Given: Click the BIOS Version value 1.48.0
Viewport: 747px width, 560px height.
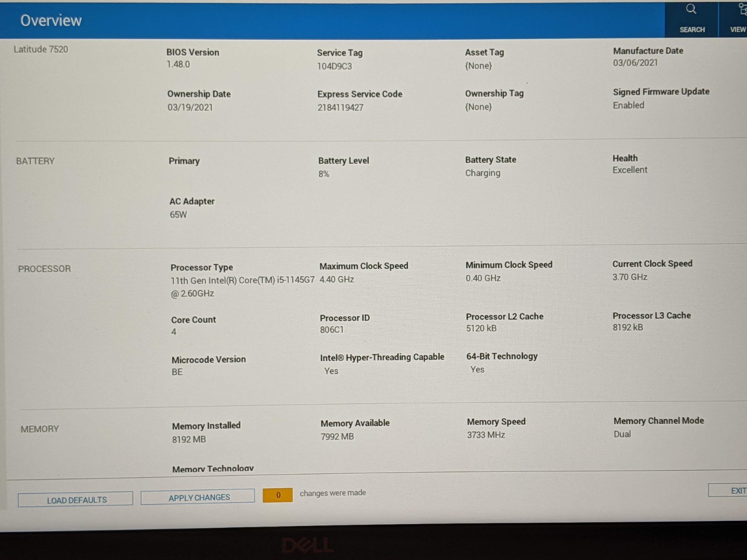Looking at the screenshot, I should click(178, 64).
